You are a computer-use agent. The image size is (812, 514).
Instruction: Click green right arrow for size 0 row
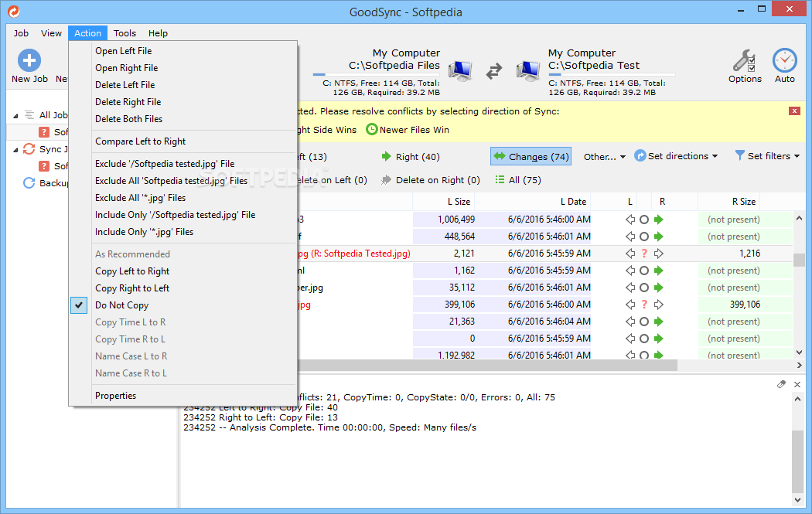(x=658, y=339)
